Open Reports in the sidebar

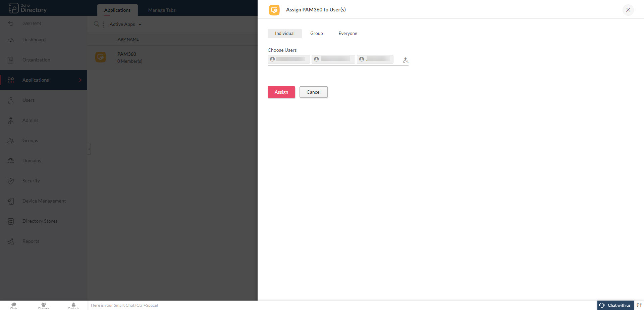tap(44, 241)
